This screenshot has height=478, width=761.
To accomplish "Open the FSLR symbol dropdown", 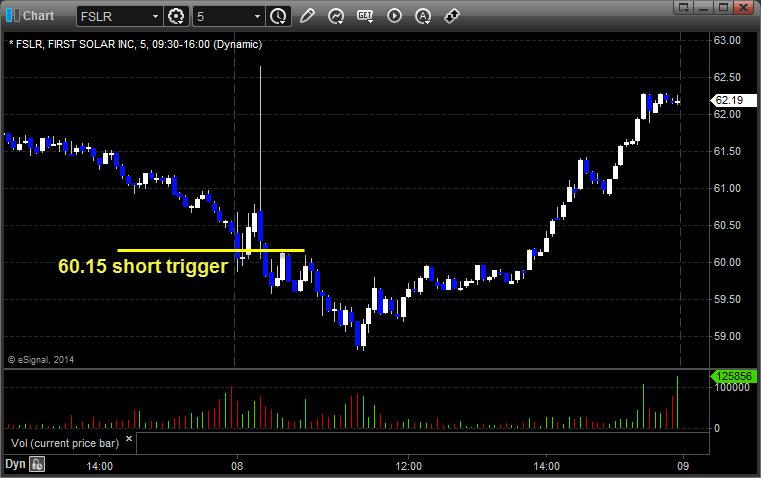I will click(155, 16).
